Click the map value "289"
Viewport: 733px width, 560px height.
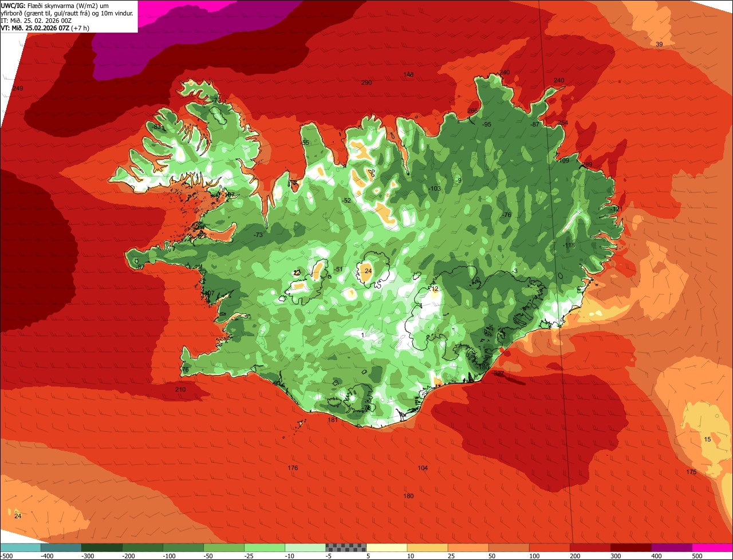coord(587,165)
